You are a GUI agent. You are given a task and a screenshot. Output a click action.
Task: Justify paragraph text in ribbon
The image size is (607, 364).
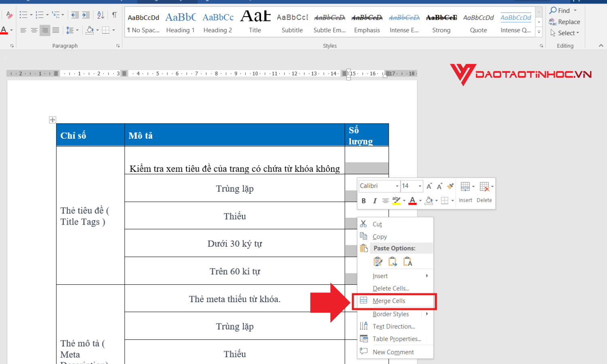(x=56, y=30)
